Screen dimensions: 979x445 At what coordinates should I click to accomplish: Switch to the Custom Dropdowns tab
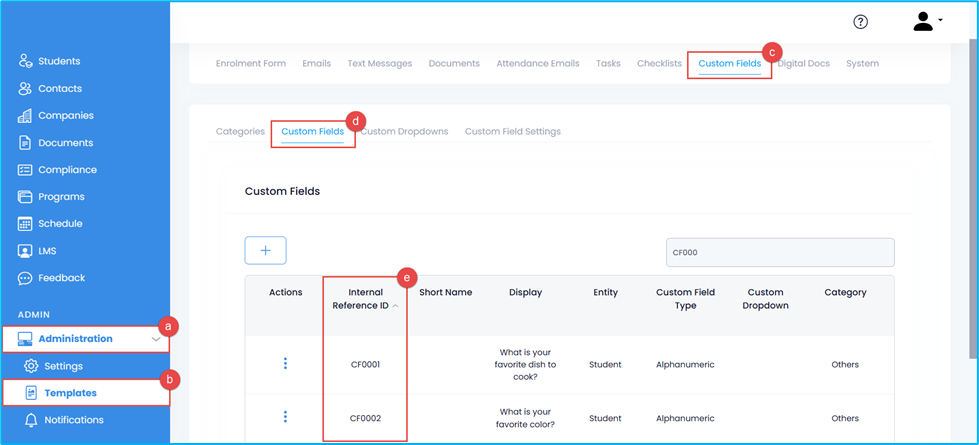(x=406, y=131)
